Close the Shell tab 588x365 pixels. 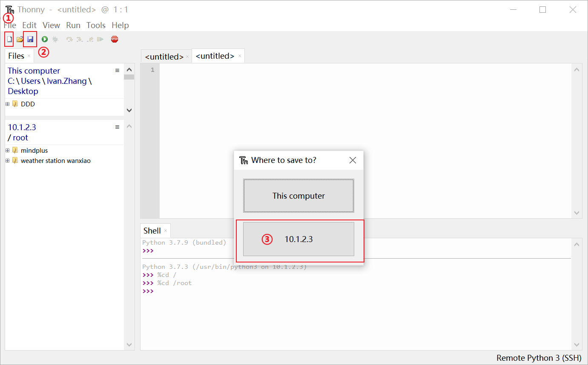pos(166,230)
